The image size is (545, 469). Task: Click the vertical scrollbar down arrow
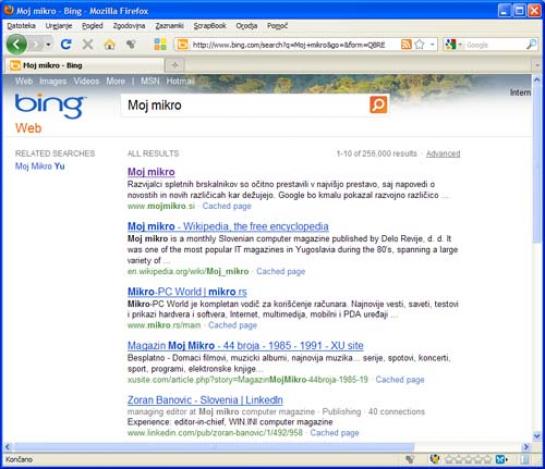537,436
